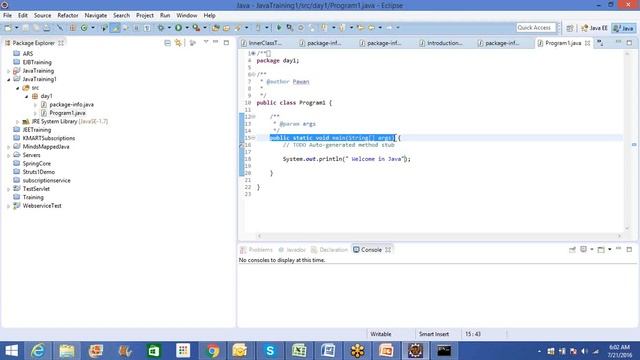Toggle folding of author comment at line 6
Screen dimensions: 640x360
[x=253, y=74]
